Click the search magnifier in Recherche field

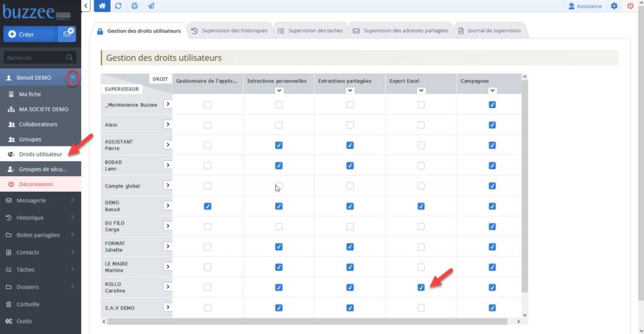69,57
